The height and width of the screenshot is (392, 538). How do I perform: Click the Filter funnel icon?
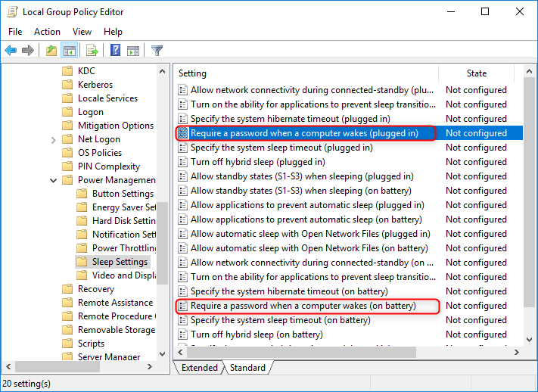[157, 51]
